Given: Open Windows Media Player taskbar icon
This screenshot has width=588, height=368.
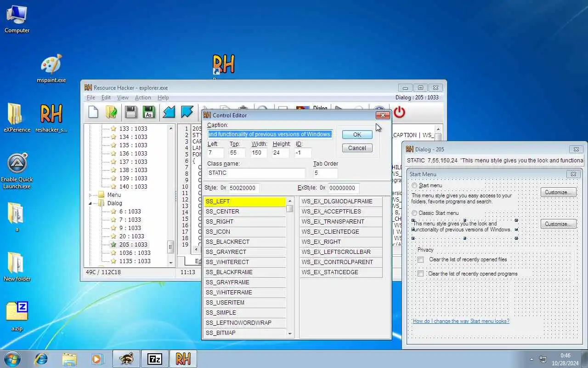Looking at the screenshot, I should pyautogui.click(x=97, y=359).
